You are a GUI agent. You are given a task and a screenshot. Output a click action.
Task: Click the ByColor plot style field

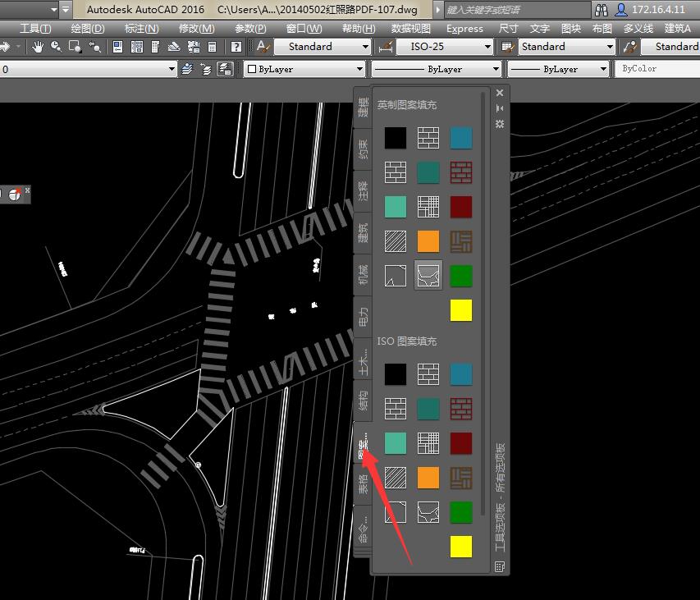[x=657, y=69]
